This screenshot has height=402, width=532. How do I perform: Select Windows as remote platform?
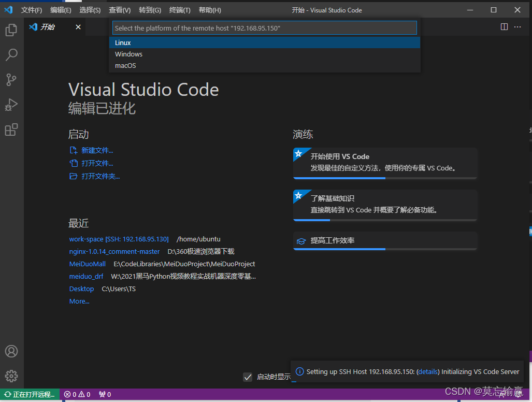coord(264,54)
